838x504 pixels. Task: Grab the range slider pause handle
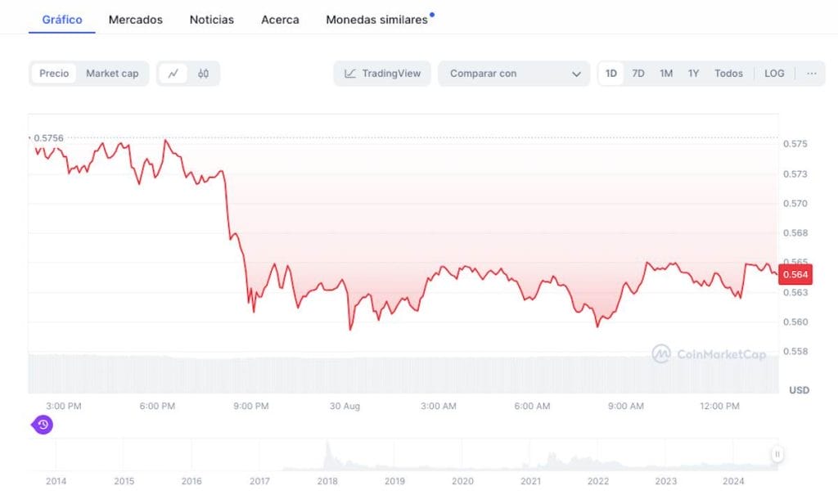(x=777, y=454)
